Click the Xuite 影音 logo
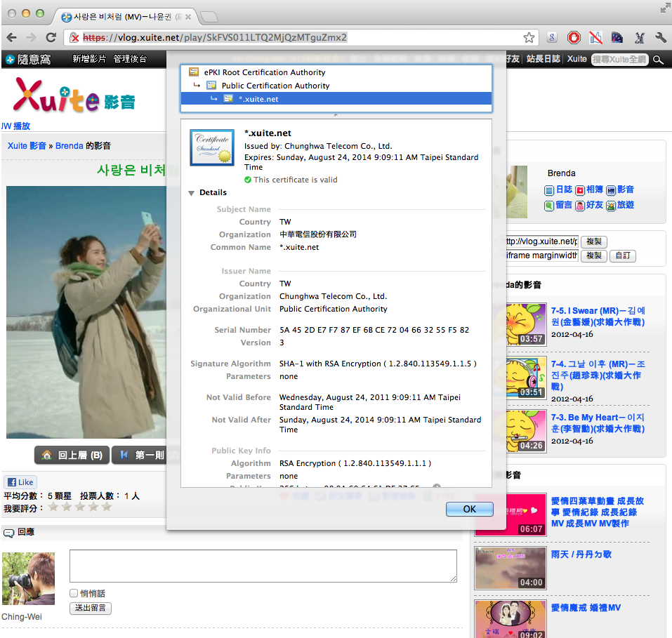 (x=75, y=96)
